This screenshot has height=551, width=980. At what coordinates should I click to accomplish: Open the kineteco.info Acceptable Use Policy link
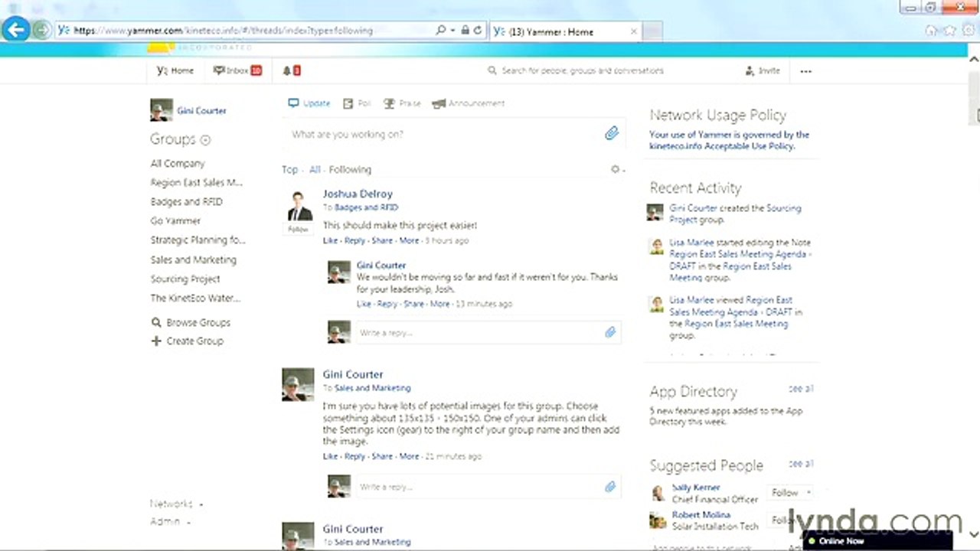721,146
